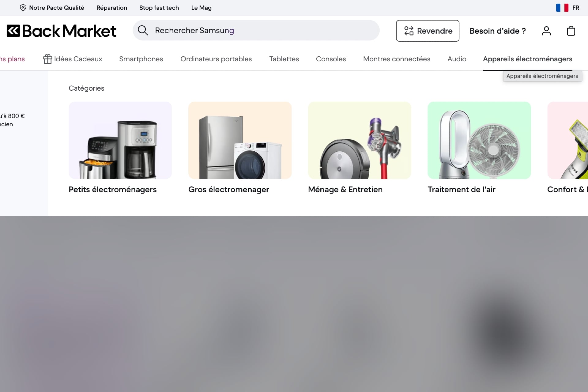Screen dimensions: 588x392
Task: Select the Consoles menu
Action: (331, 59)
